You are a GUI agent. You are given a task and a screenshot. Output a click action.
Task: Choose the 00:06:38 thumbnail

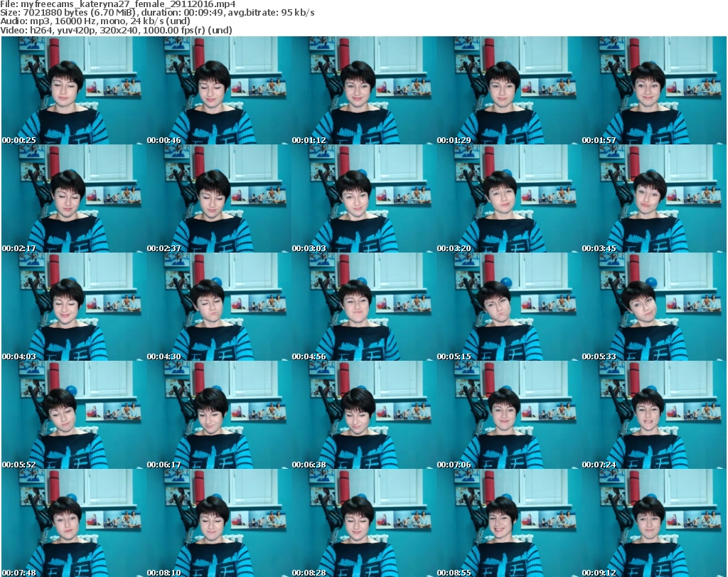[x=363, y=415]
